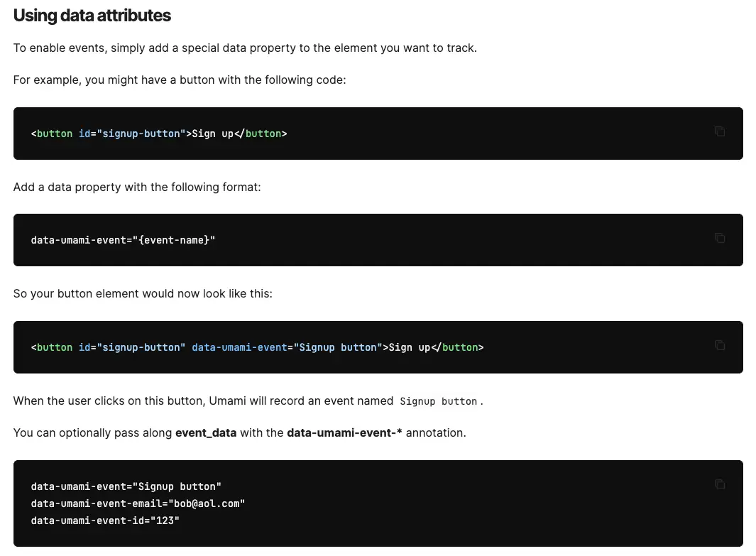The height and width of the screenshot is (556, 756).
Task: Click data-umami-event="Signup button" line in last block
Action: pyautogui.click(x=126, y=486)
